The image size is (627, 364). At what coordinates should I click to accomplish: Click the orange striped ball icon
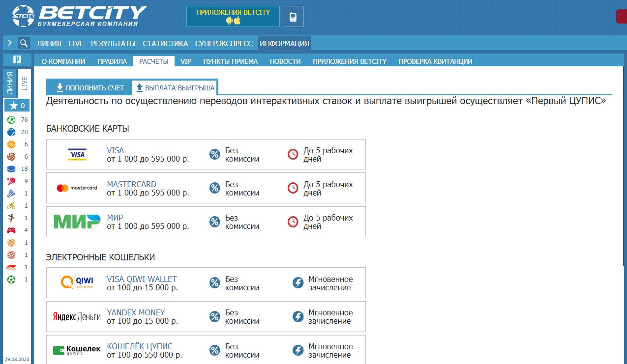coord(11,243)
